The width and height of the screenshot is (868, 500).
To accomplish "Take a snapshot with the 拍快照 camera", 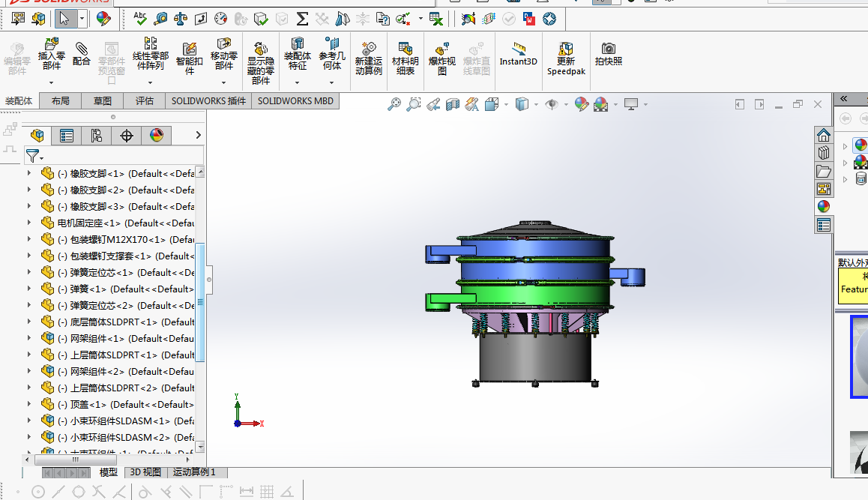I will [x=608, y=54].
